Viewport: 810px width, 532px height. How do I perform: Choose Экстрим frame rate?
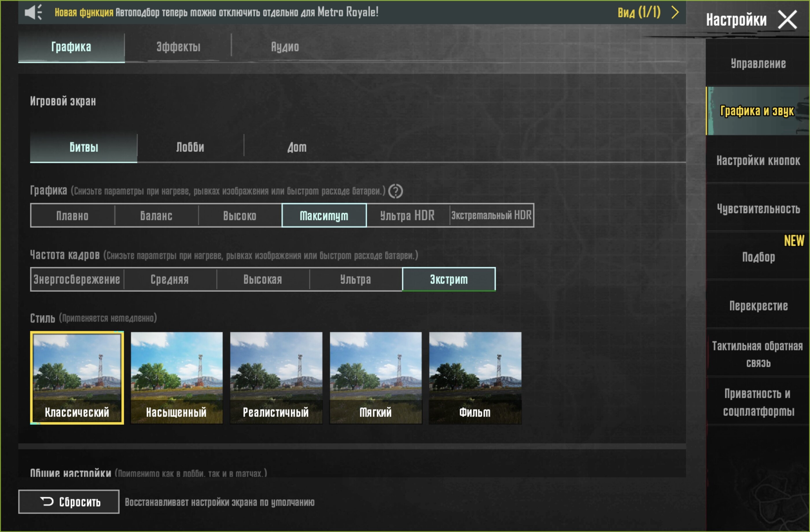[x=449, y=279]
